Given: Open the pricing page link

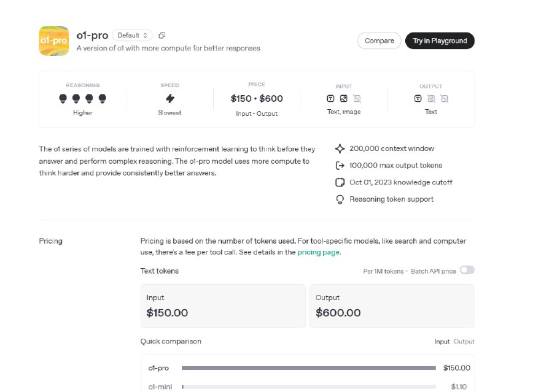Looking at the screenshot, I should tap(318, 252).
